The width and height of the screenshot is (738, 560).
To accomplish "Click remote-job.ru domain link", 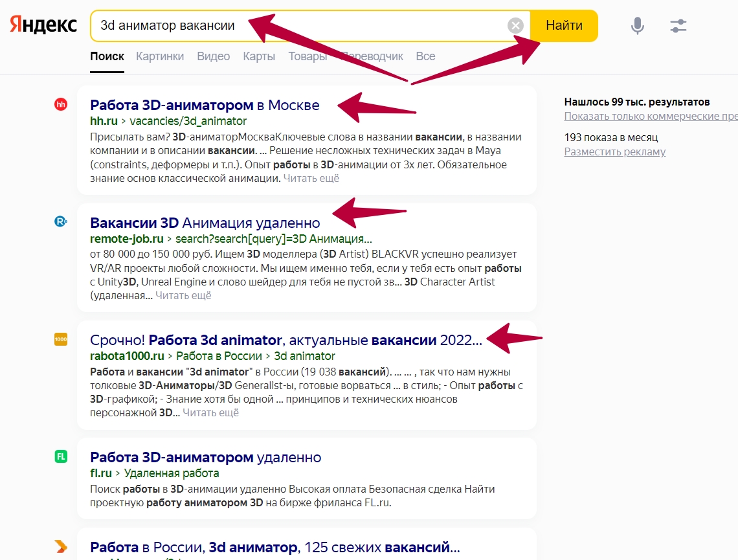I will pos(127,239).
